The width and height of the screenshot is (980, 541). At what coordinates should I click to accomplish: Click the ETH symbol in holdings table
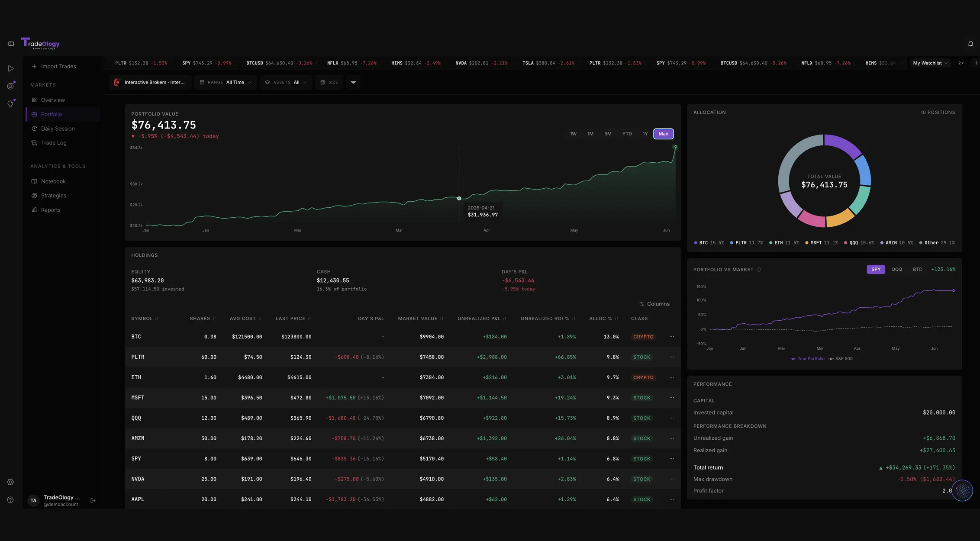136,377
